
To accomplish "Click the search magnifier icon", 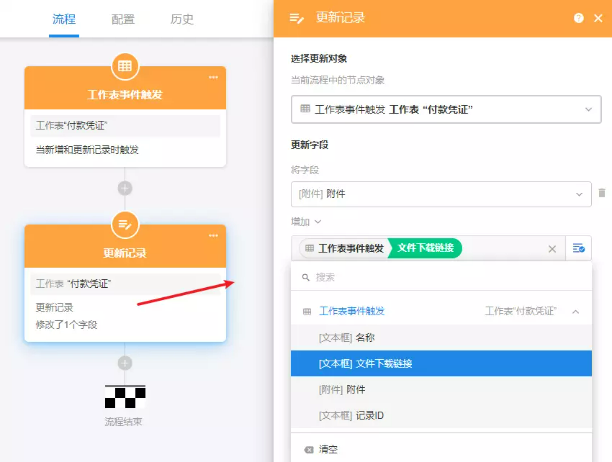I will [x=306, y=277].
